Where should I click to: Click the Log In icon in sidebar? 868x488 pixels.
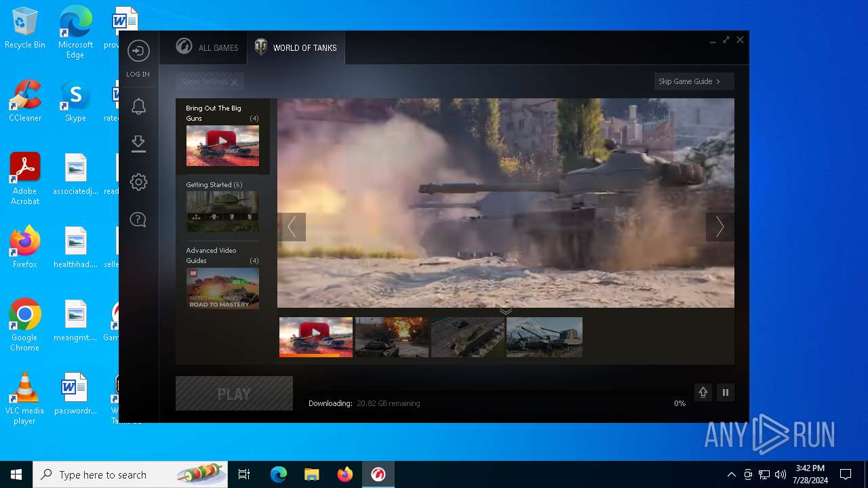[138, 52]
